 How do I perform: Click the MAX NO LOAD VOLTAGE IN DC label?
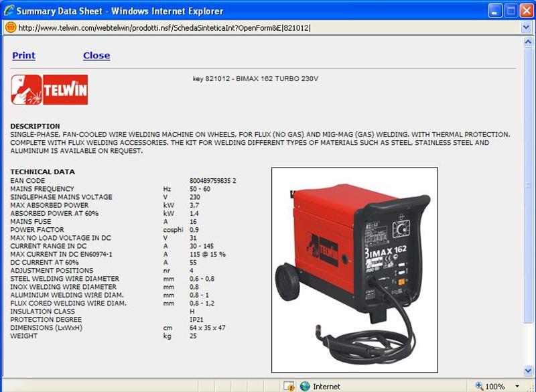click(x=60, y=238)
